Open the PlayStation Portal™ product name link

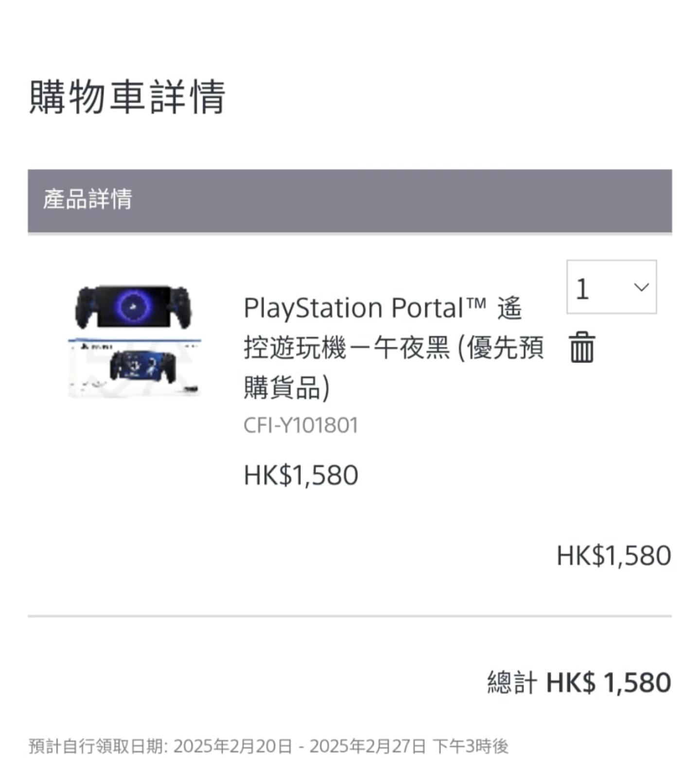click(393, 348)
